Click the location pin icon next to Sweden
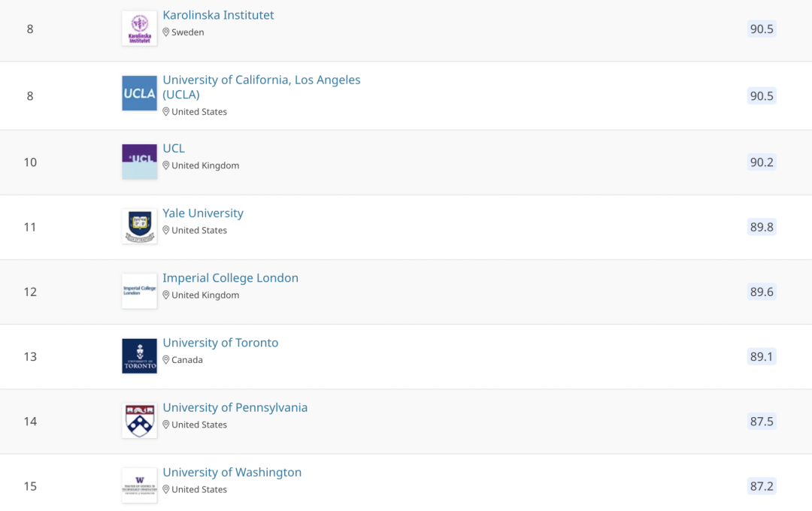 click(x=165, y=32)
